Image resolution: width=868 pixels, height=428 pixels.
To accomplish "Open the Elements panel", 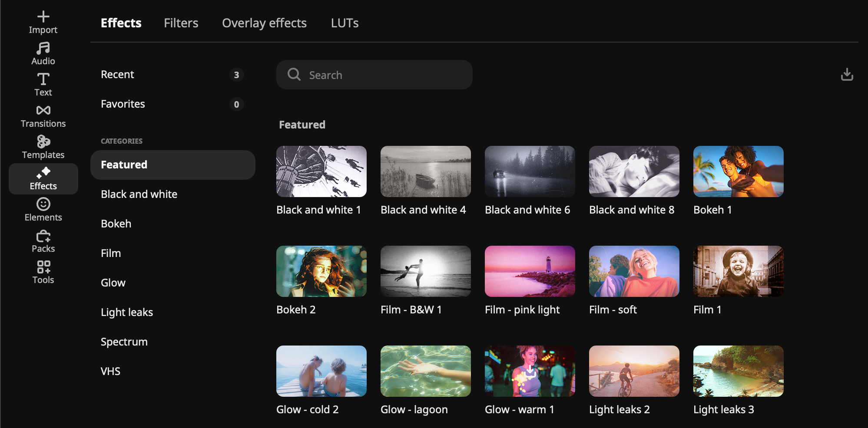I will click(43, 210).
